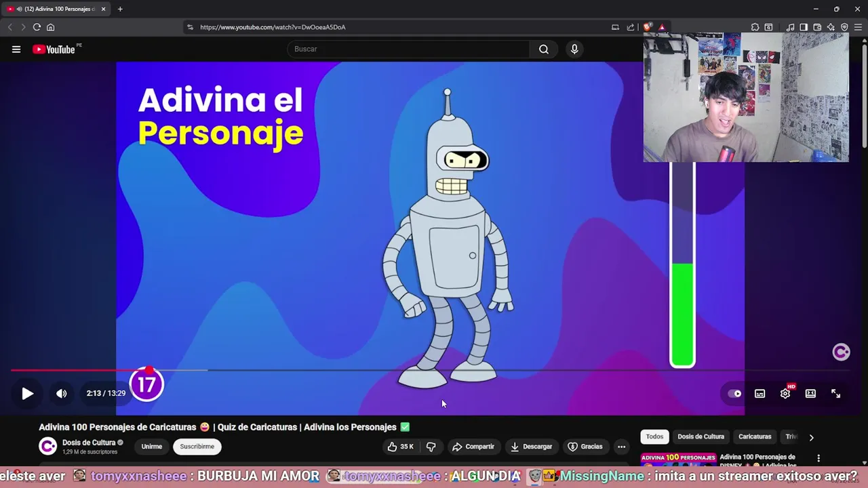
Task: Dislike the video
Action: [431, 447]
